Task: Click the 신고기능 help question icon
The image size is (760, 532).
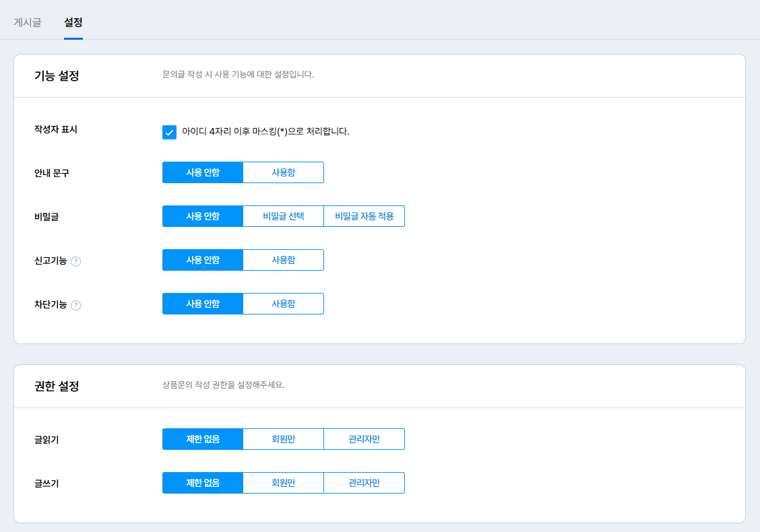Action: pos(76,261)
